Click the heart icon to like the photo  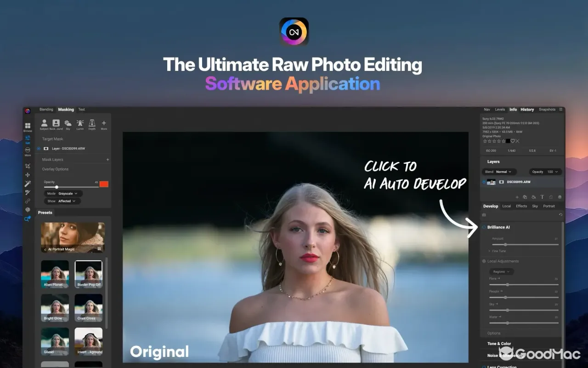[x=513, y=141]
